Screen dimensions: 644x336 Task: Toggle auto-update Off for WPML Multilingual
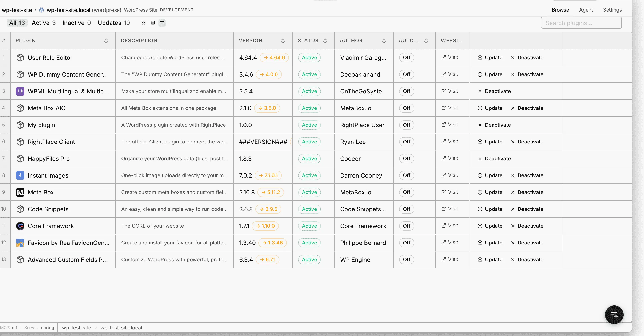tap(407, 91)
